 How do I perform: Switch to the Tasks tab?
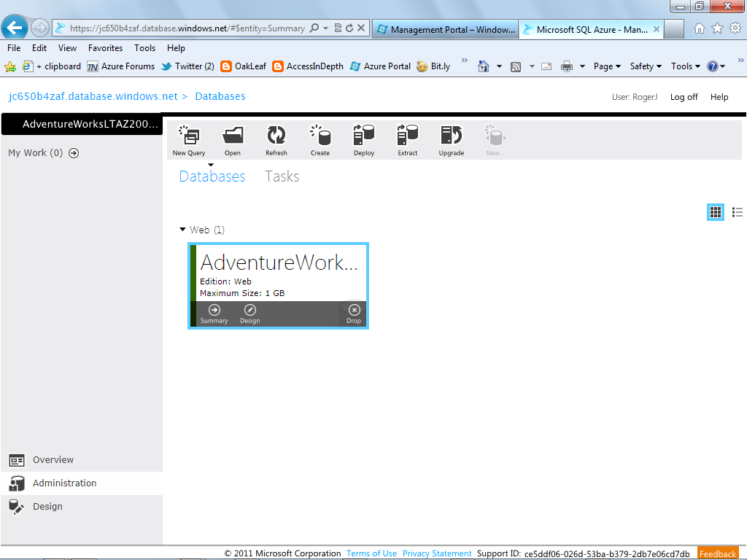(282, 176)
